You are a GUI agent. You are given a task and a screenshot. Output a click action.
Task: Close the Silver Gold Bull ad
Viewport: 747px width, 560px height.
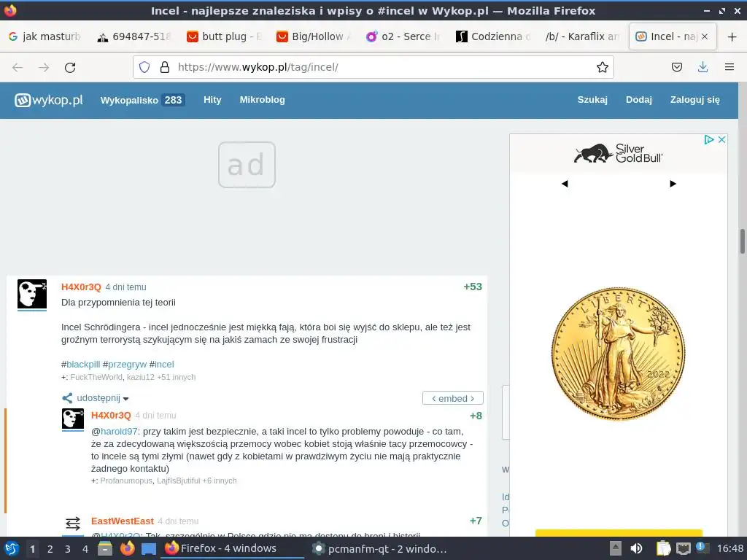click(x=721, y=139)
